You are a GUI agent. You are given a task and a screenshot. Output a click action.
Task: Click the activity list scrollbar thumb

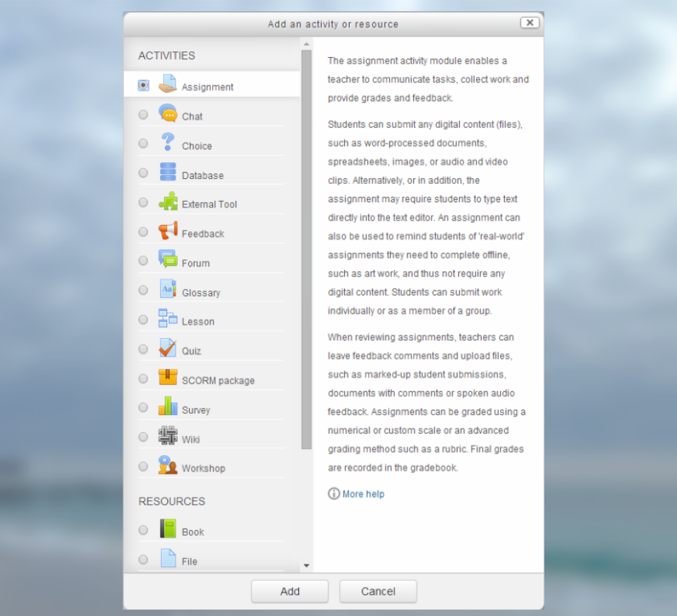pos(307,250)
